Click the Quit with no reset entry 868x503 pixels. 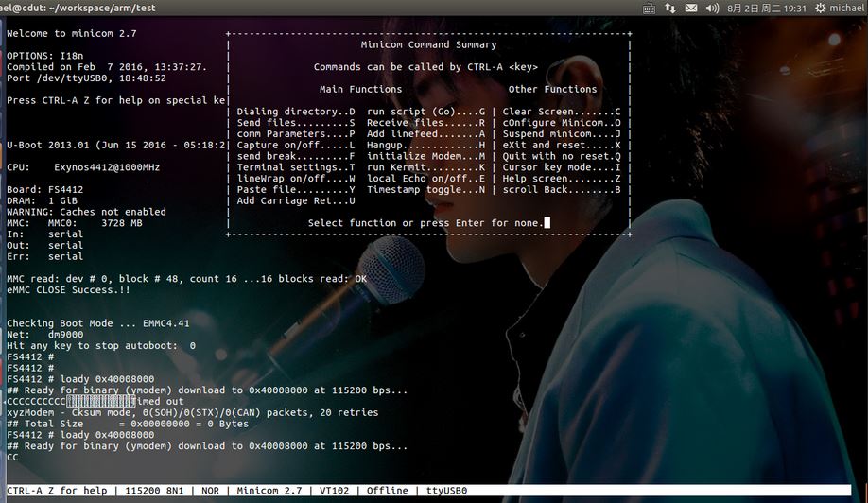(x=561, y=156)
